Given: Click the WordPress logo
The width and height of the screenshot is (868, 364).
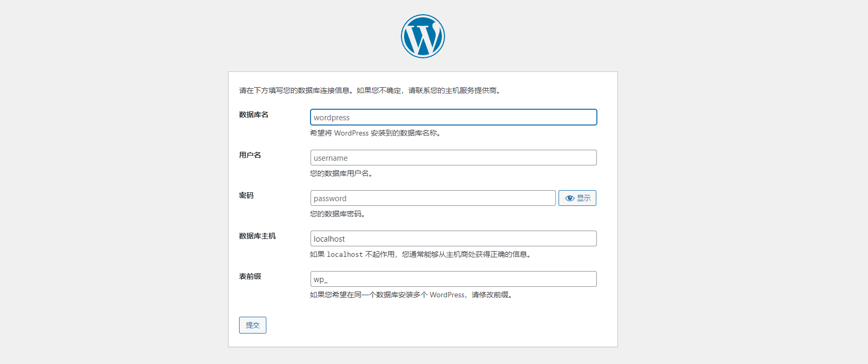Looking at the screenshot, I should pos(423,36).
